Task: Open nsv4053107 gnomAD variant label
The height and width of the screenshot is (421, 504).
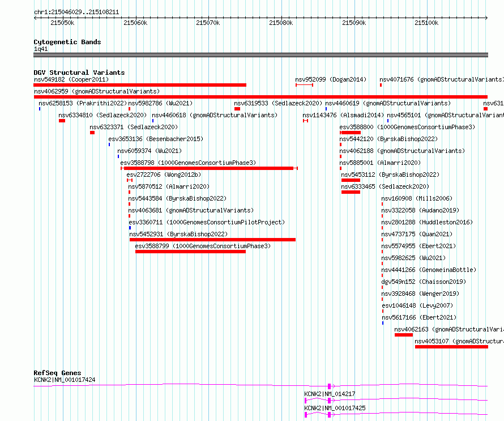Action: point(459,341)
